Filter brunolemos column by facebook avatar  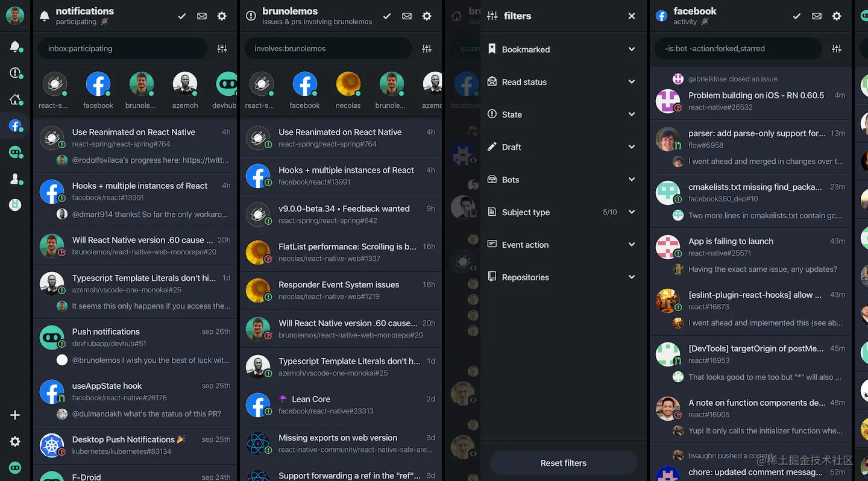pyautogui.click(x=304, y=84)
